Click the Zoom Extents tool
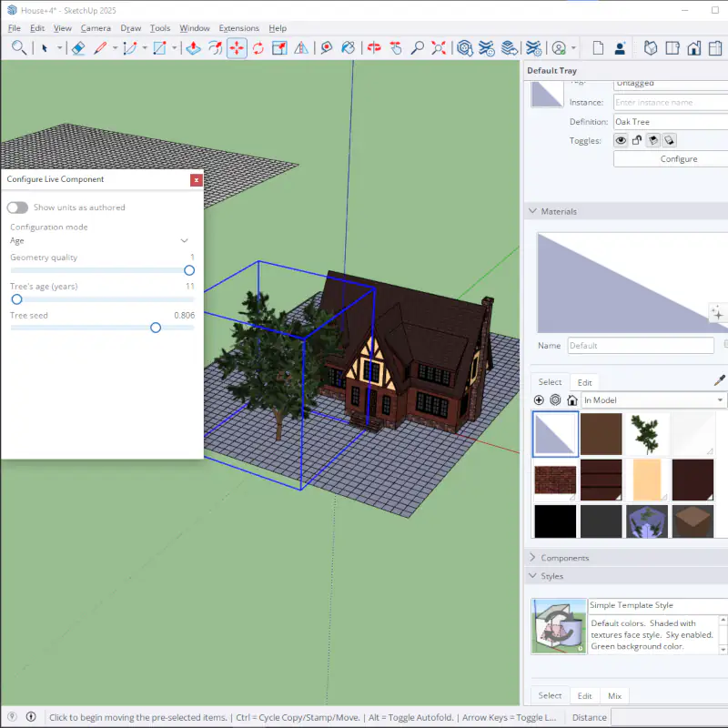This screenshot has width=728, height=728. point(440,48)
